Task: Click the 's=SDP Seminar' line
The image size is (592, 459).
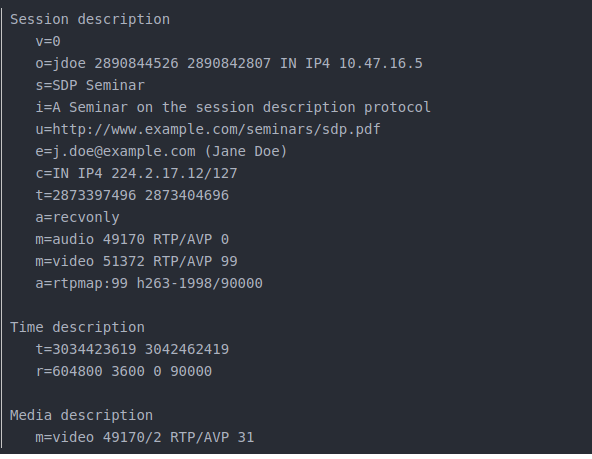Action: (x=90, y=86)
